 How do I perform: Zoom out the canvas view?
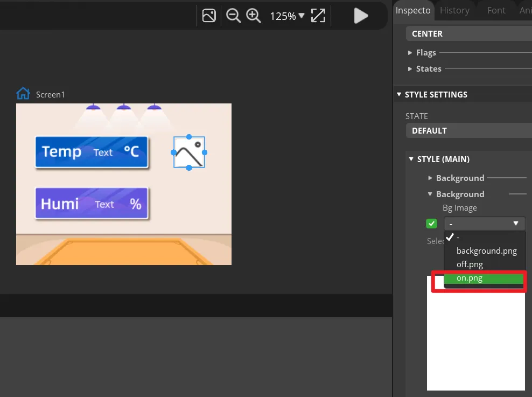coord(233,16)
